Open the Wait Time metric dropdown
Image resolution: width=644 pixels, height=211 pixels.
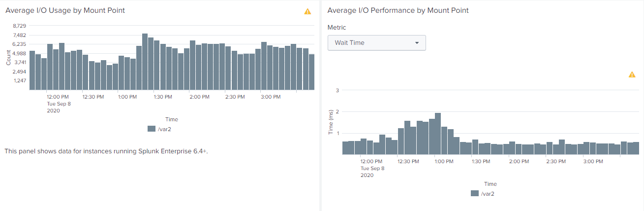[x=376, y=43]
